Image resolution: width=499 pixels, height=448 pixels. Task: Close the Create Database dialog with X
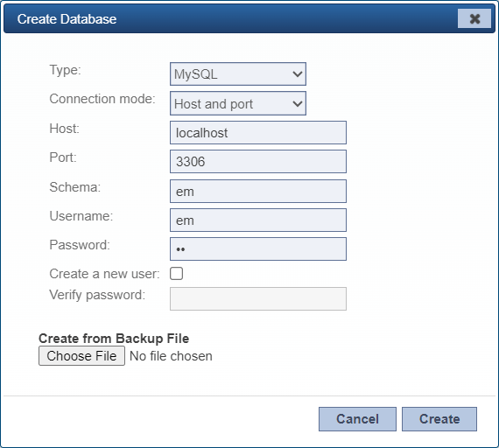(x=474, y=18)
